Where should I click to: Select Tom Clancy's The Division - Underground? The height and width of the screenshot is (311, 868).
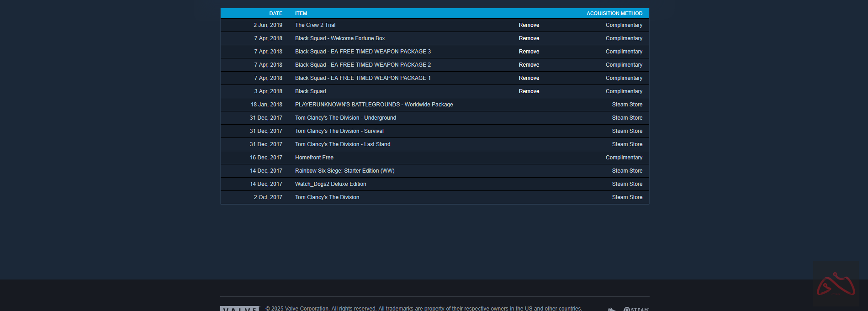pos(345,118)
